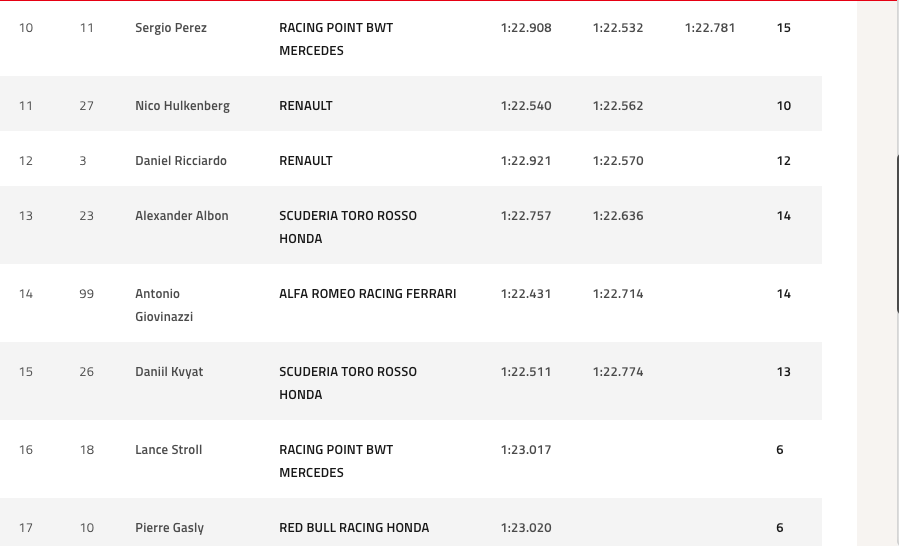Click driver name Sergio Perez
899x546 pixels.
pyautogui.click(x=171, y=28)
